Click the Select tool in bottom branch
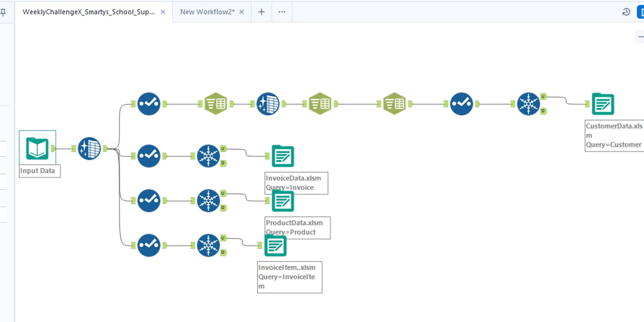644x322 pixels. coord(149,245)
